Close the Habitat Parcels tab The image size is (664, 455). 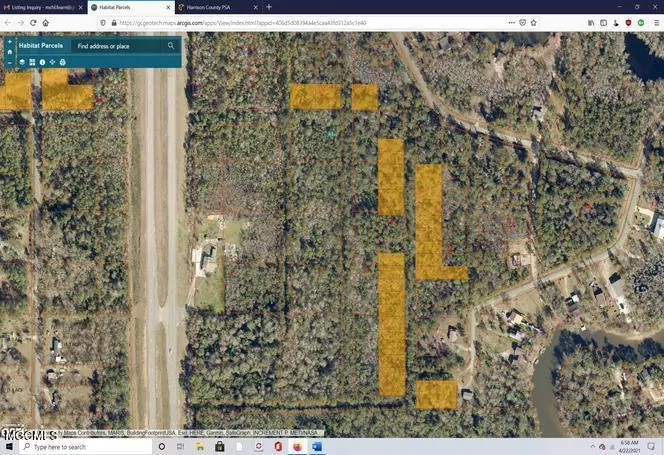pos(166,7)
